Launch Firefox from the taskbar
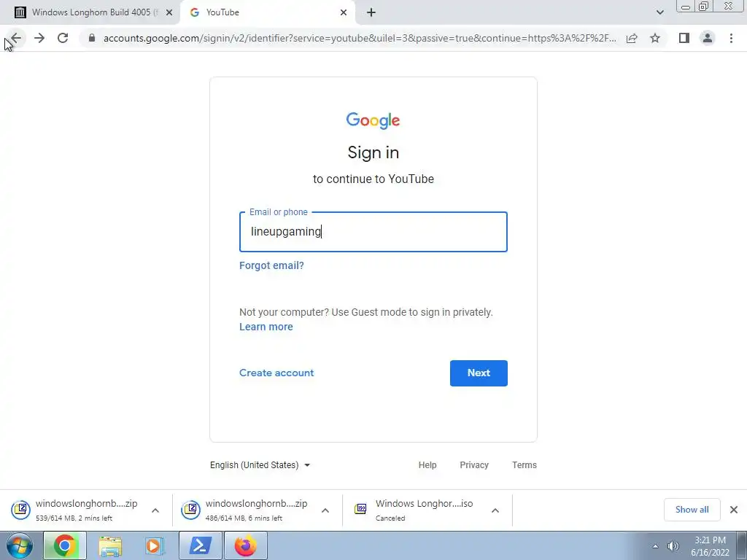747x560 pixels. tap(245, 545)
